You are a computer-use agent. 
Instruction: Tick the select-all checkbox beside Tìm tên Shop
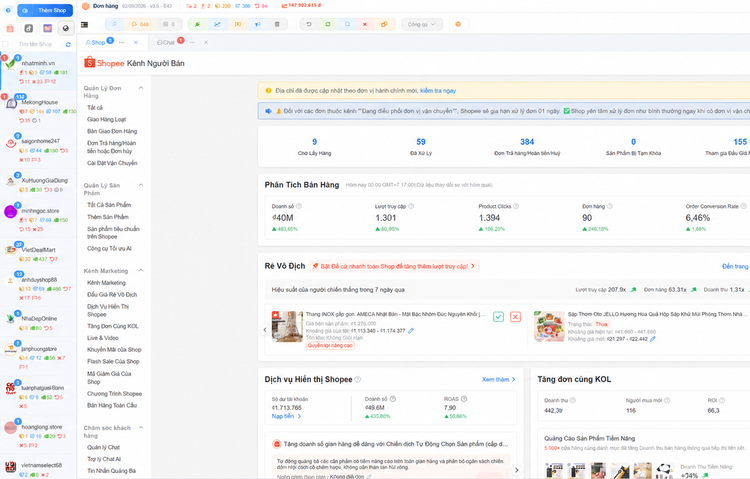click(6, 44)
